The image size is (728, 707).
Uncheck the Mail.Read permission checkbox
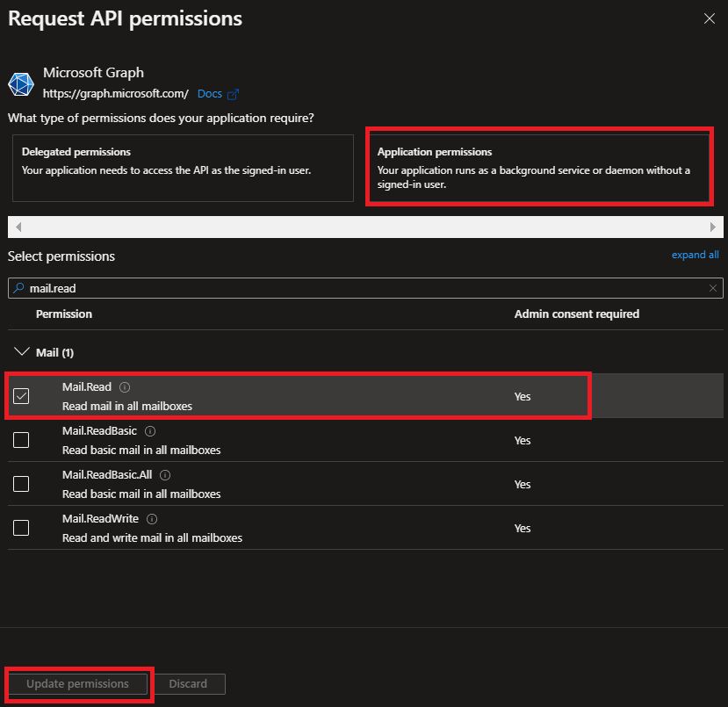pyautogui.click(x=21, y=396)
